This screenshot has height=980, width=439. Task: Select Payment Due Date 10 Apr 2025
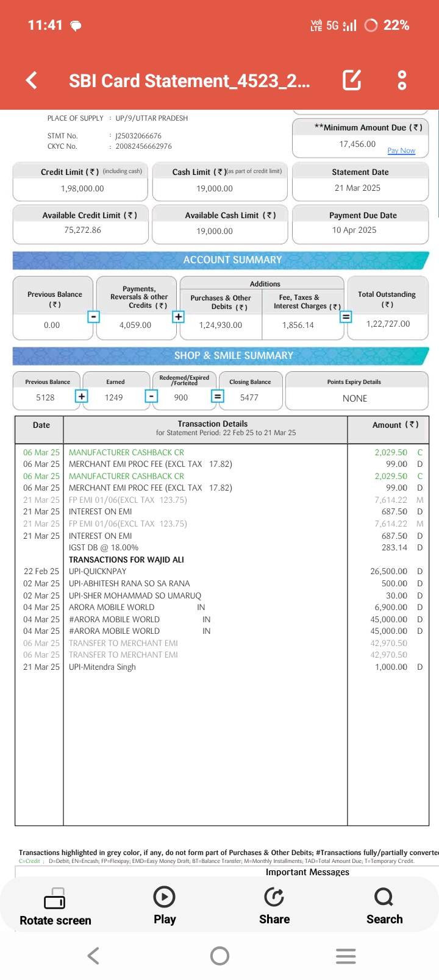point(354,230)
